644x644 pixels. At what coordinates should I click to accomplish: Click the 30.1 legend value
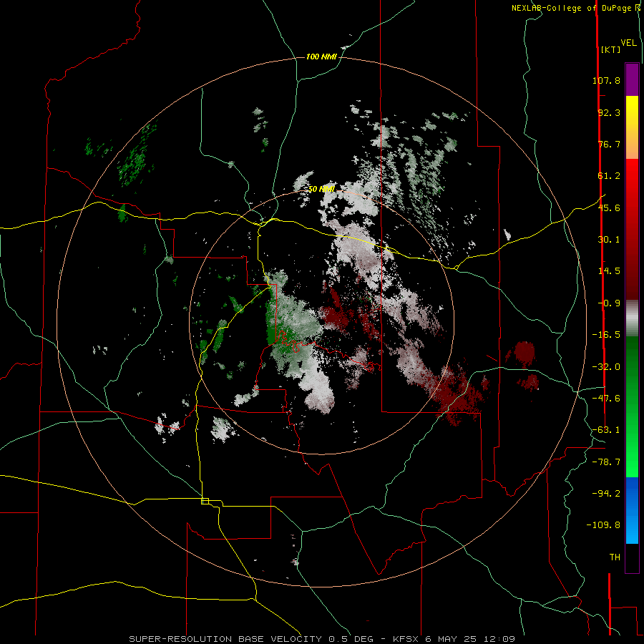[x=609, y=240]
